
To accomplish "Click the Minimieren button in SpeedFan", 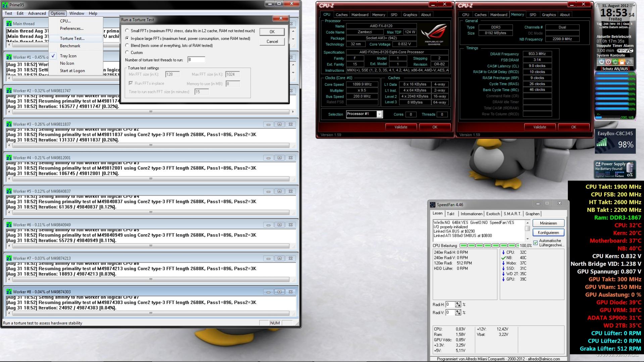I will click(548, 223).
